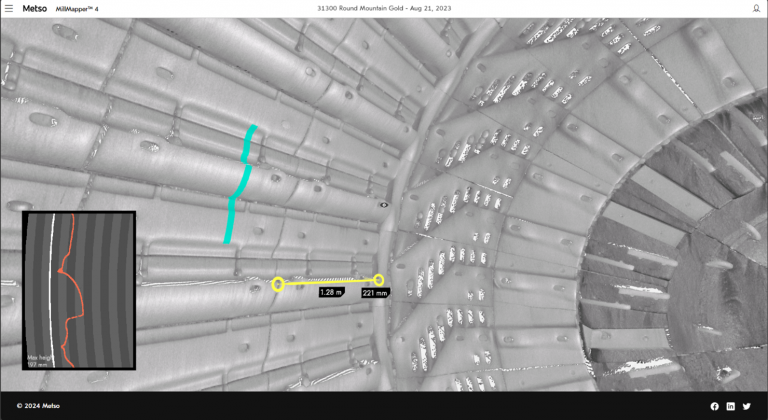Open the hamburger menu

pos(8,8)
